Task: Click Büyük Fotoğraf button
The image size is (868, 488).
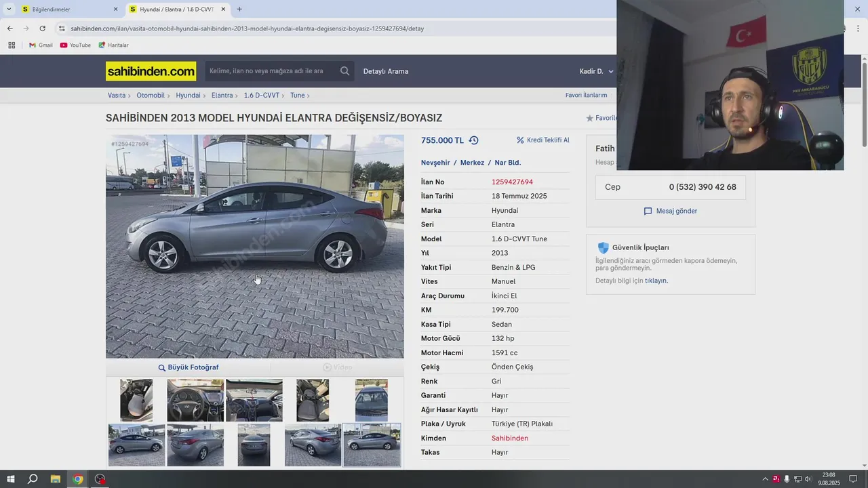Action: [x=188, y=367]
